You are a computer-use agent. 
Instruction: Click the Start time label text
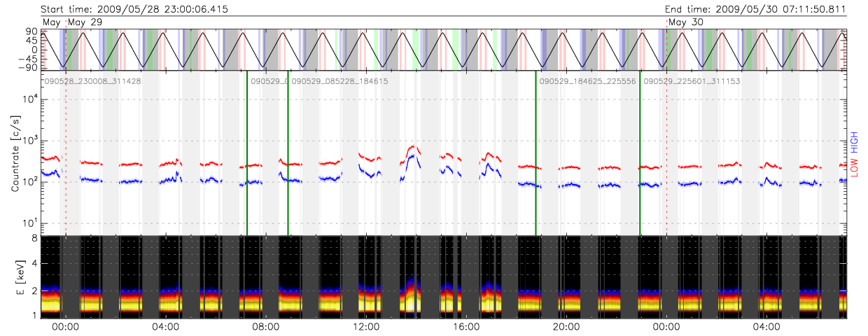point(134,9)
